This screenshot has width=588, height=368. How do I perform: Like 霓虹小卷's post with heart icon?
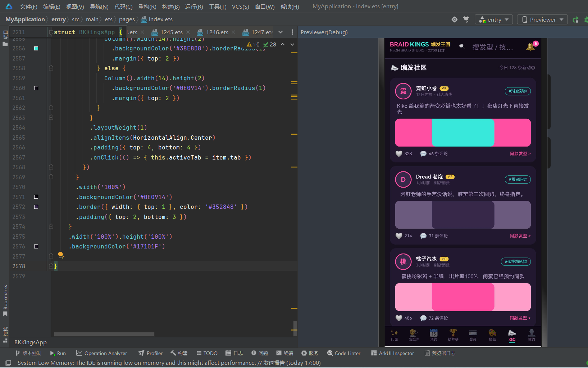point(399,154)
